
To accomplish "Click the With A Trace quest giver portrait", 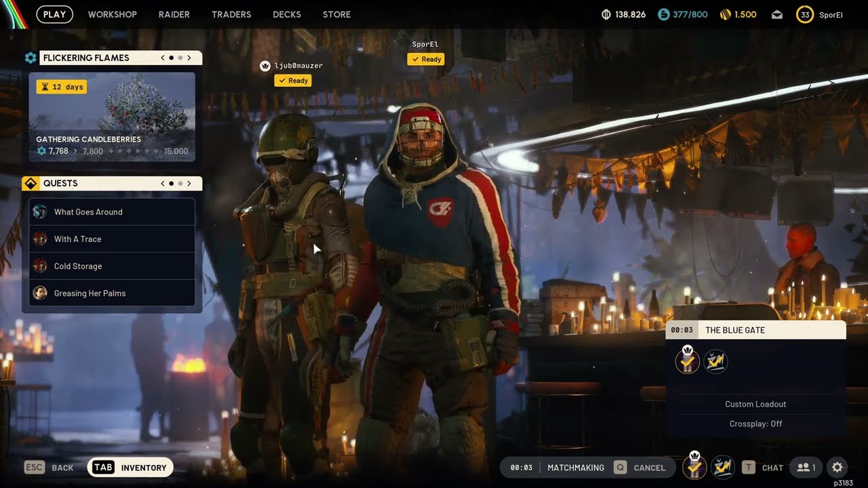I will (40, 239).
